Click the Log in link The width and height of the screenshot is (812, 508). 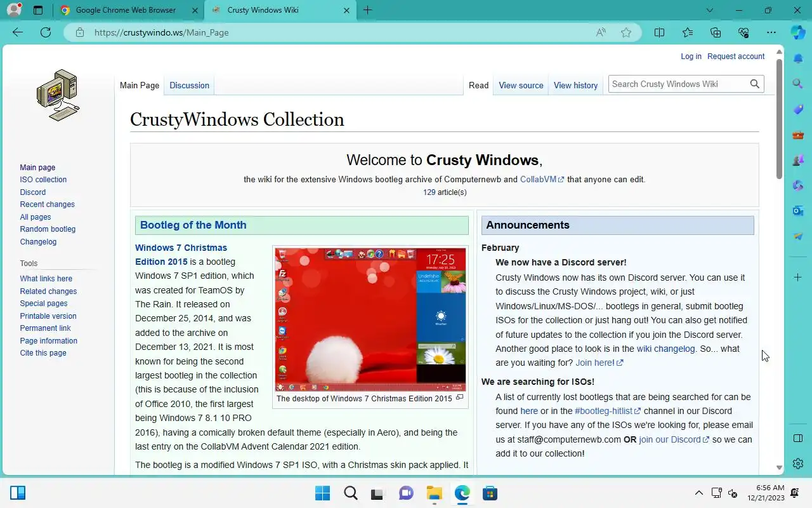(691, 57)
